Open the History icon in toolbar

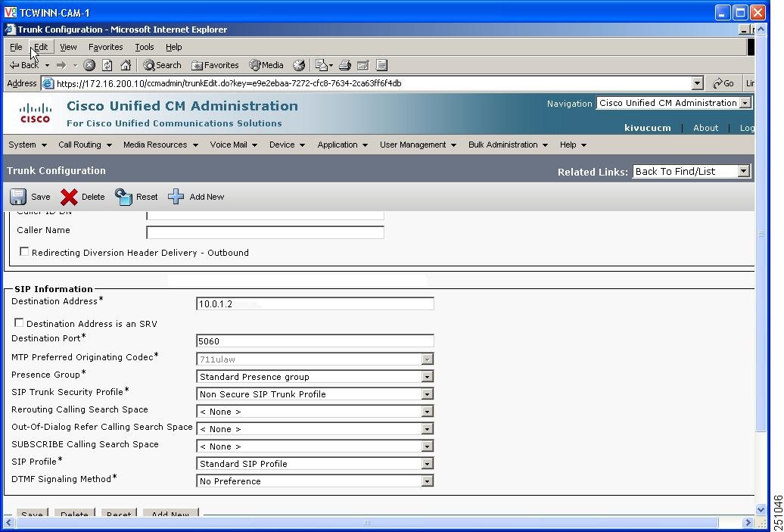pos(299,65)
